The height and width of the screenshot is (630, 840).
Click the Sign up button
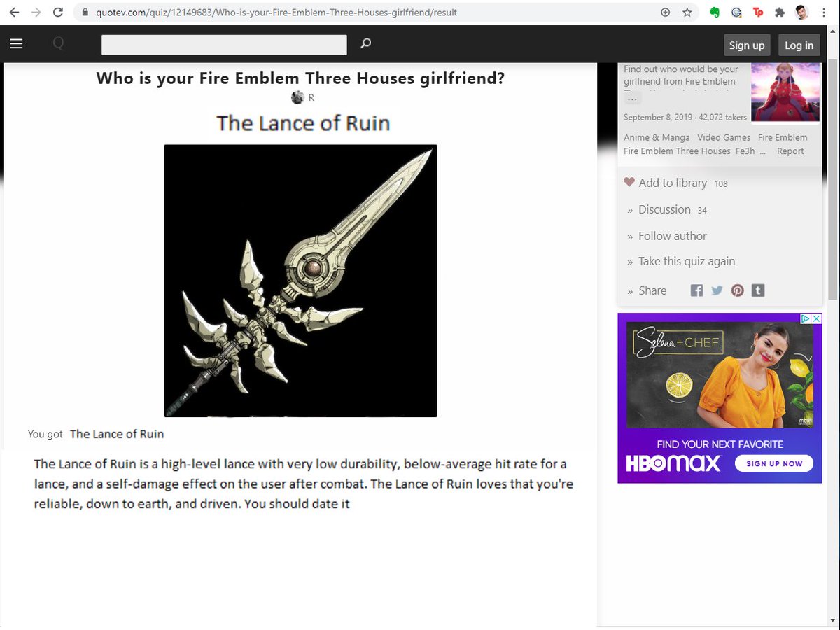(x=747, y=45)
